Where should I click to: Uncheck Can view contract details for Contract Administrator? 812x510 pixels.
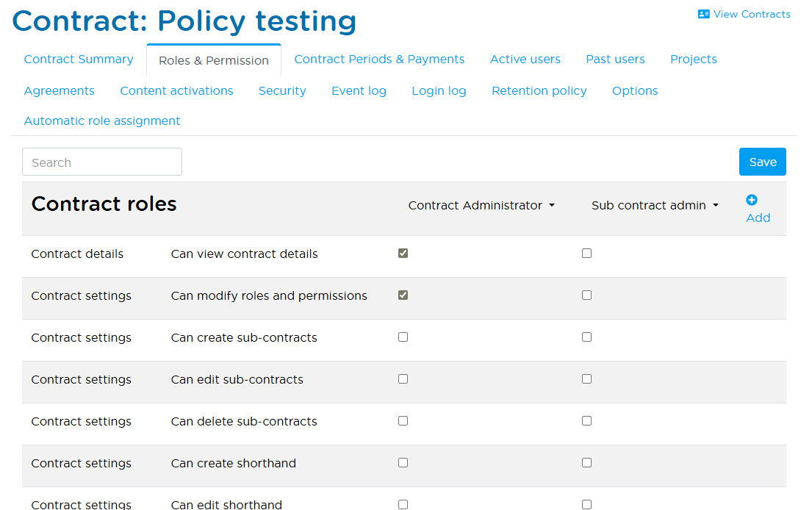click(403, 252)
